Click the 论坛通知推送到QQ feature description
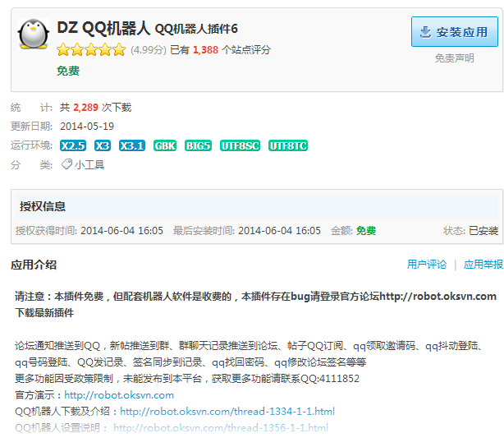This screenshot has width=504, height=447. (249, 354)
